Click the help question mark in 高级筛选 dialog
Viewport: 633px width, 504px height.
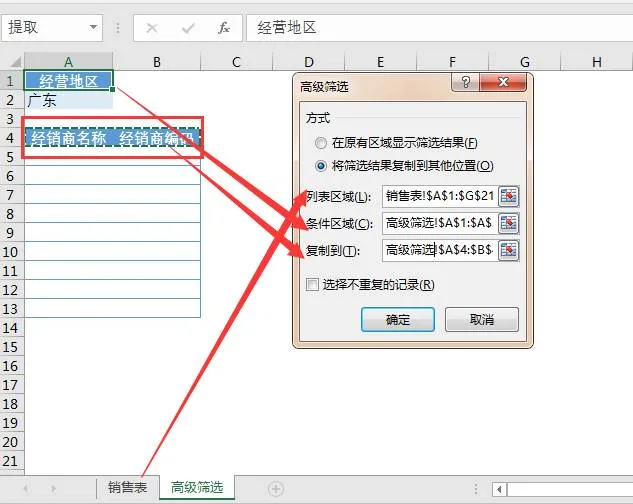click(465, 82)
